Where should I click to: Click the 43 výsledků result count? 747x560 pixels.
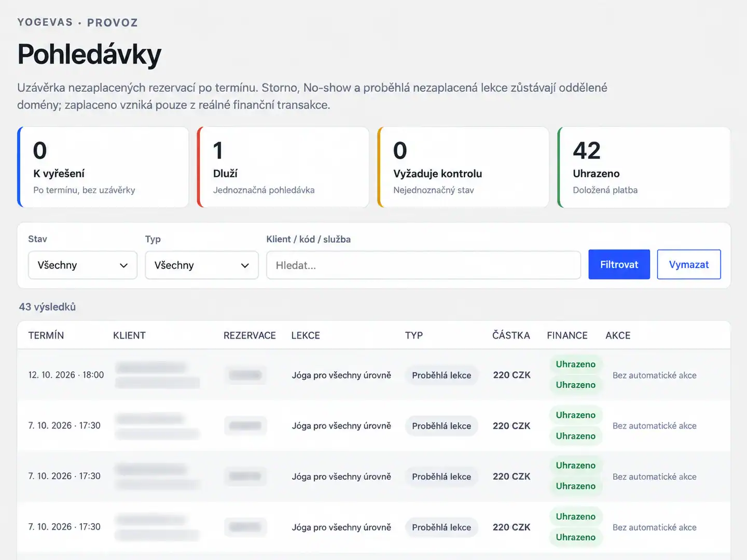click(47, 307)
